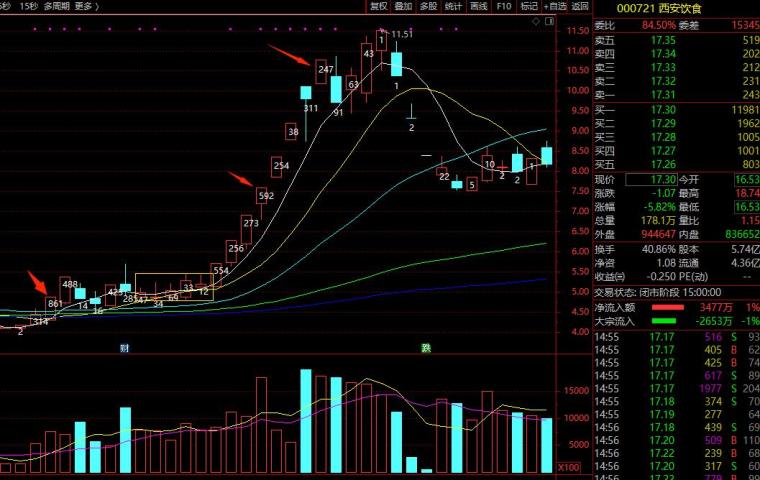
Task: Click the 今开 16.53 value
Action: pos(747,179)
